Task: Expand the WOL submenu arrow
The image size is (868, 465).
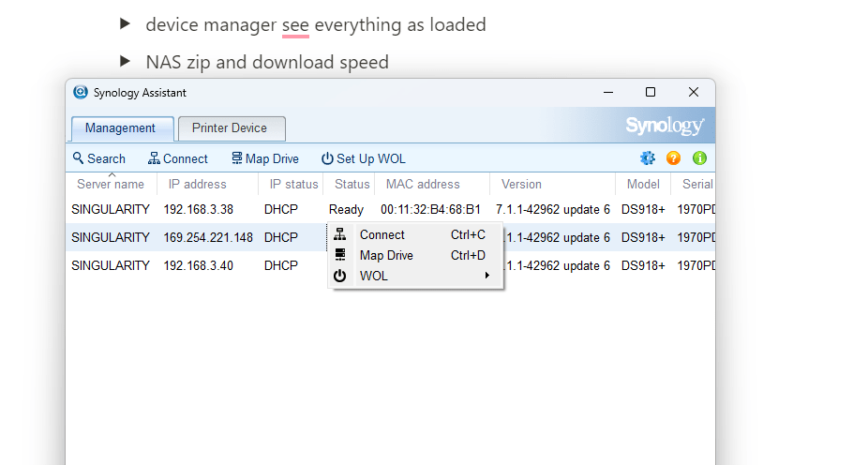Action: pyautogui.click(x=487, y=276)
